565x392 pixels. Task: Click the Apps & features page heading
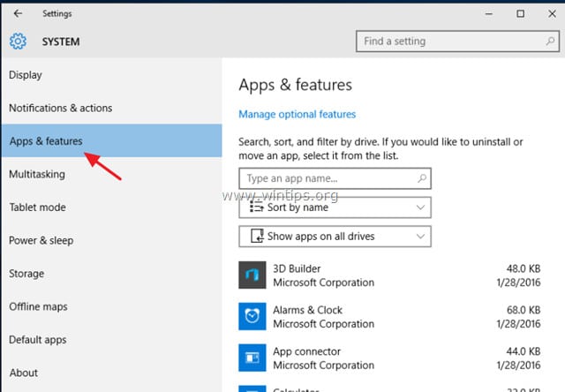(x=295, y=86)
